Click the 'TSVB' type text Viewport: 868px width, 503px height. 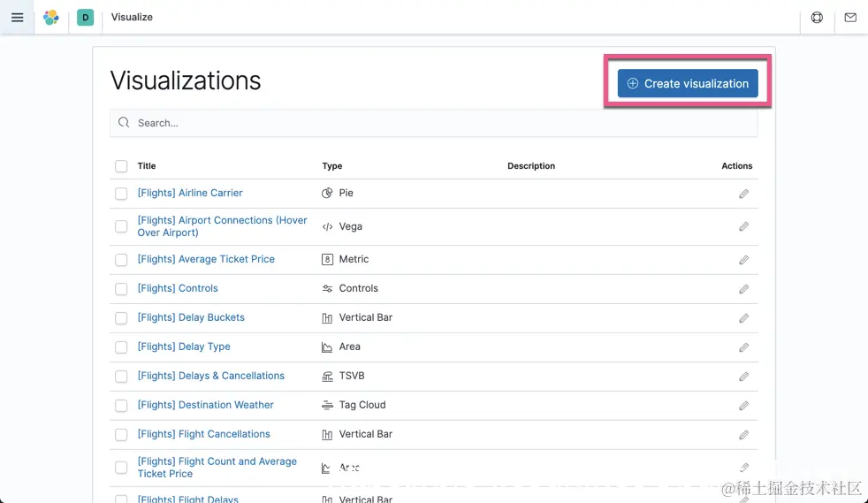352,376
